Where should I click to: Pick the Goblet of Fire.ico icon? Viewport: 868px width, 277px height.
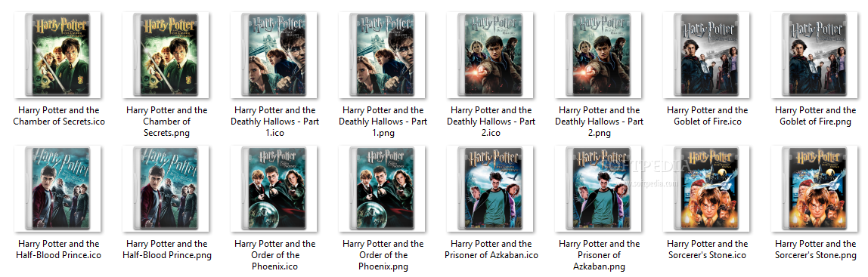pos(708,55)
